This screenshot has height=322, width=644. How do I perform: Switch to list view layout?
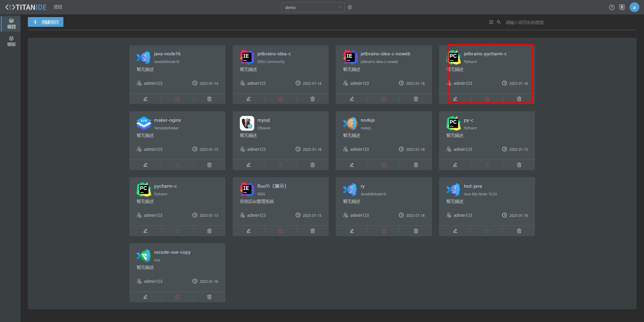tap(491, 22)
